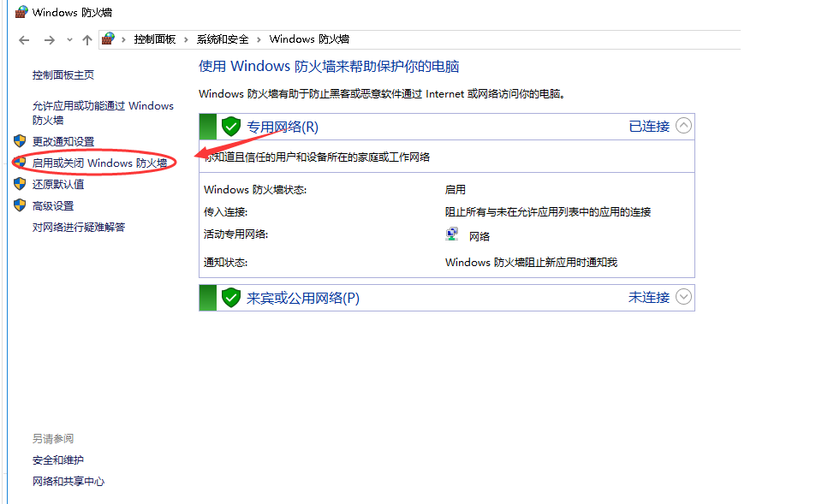This screenshot has width=822, height=504.
Task: Click 通知状态 label
Action: [x=225, y=263]
